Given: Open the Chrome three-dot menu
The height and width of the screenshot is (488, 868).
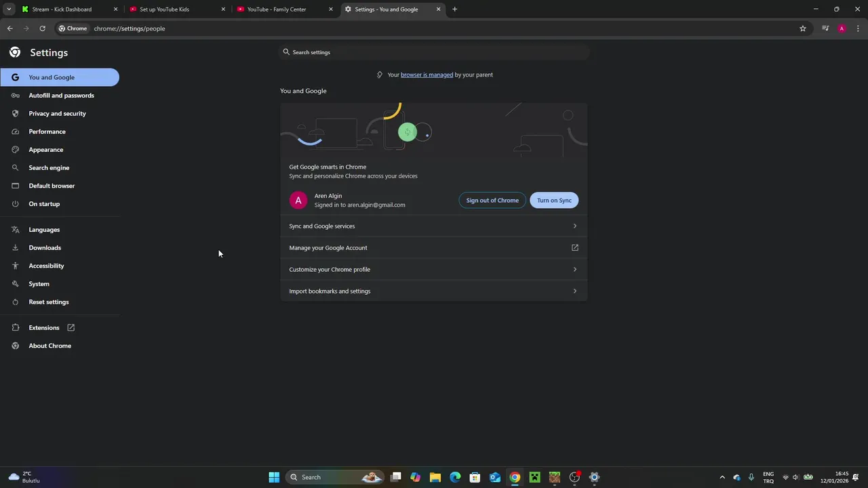Looking at the screenshot, I should click(x=859, y=28).
